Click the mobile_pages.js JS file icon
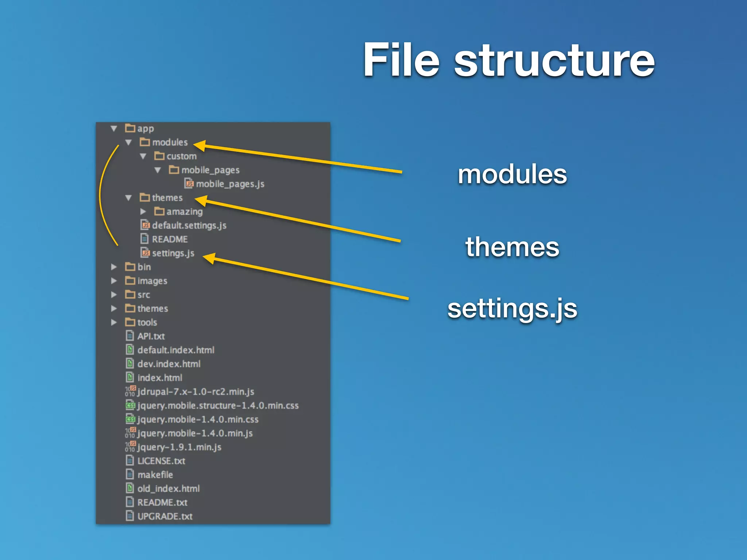Viewport: 747px width, 560px height. (189, 183)
